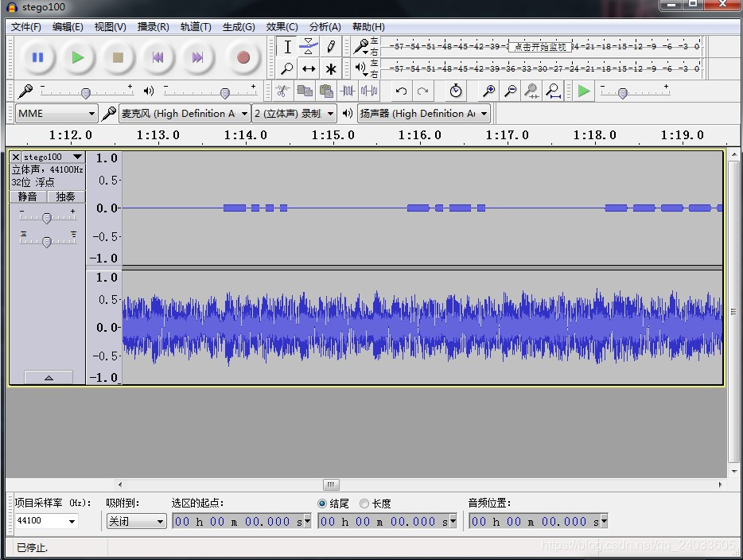
Task: Click the playback volume slider
Action: (209, 91)
